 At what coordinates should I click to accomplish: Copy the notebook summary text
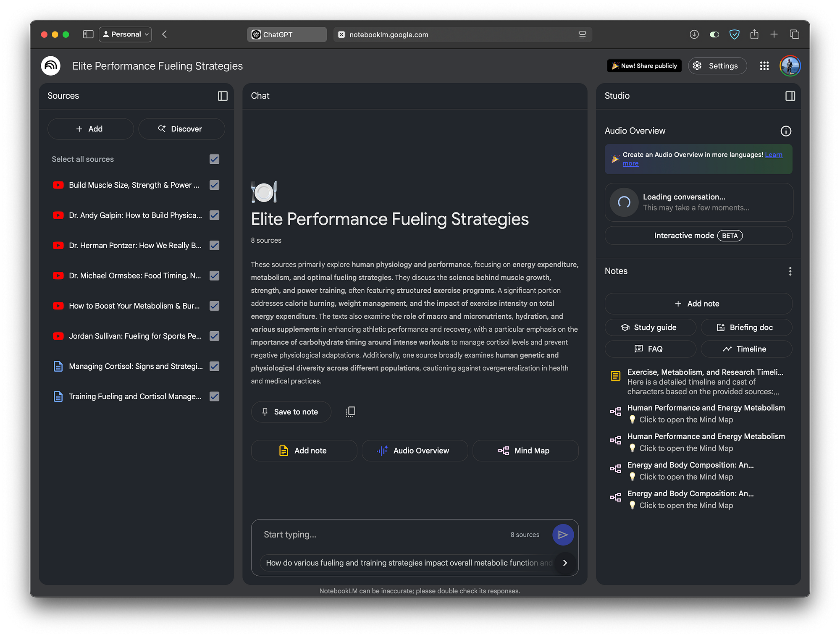(x=350, y=412)
